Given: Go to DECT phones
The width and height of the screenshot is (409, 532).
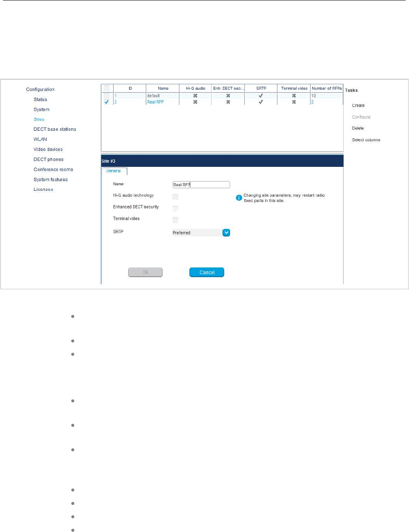Looking at the screenshot, I should point(49,159).
